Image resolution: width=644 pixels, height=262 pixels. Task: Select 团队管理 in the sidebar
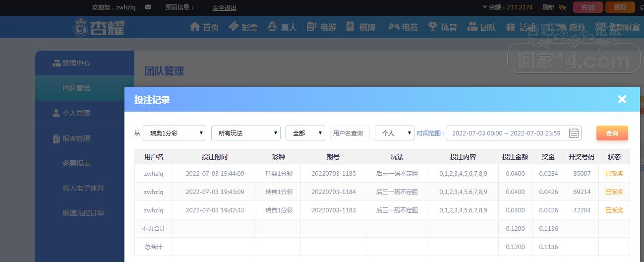[x=76, y=88]
